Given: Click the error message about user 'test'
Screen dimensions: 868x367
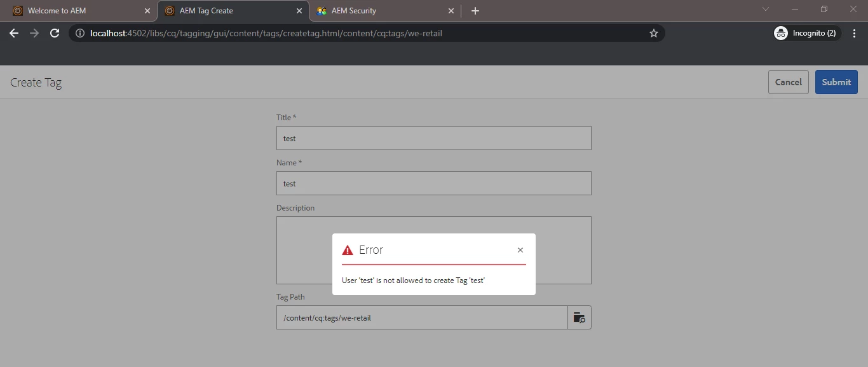Looking at the screenshot, I should click(413, 280).
